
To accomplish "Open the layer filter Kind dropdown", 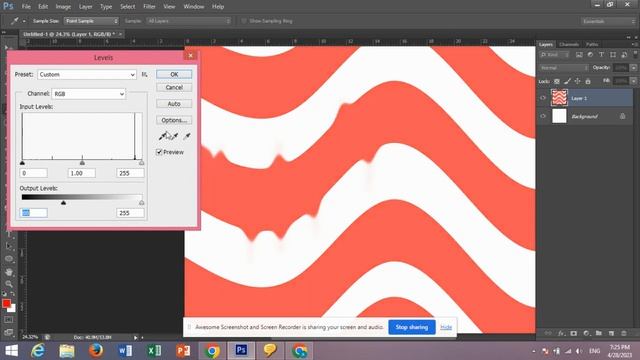I will tap(555, 55).
